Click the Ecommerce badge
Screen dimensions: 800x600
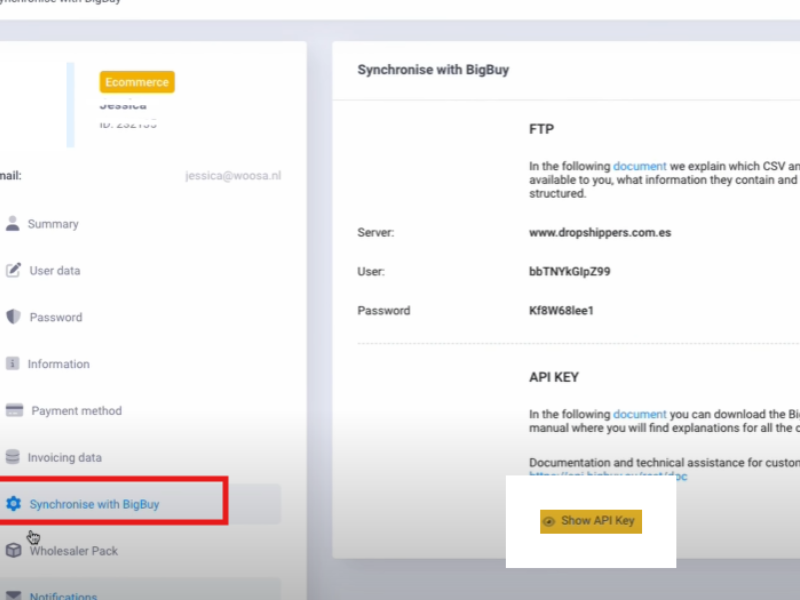(137, 82)
